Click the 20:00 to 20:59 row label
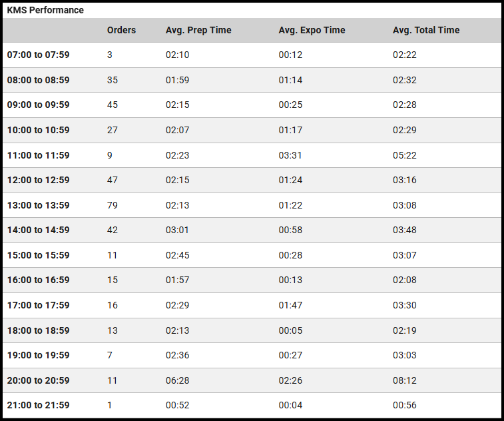The height and width of the screenshot is (421, 504). (x=38, y=380)
